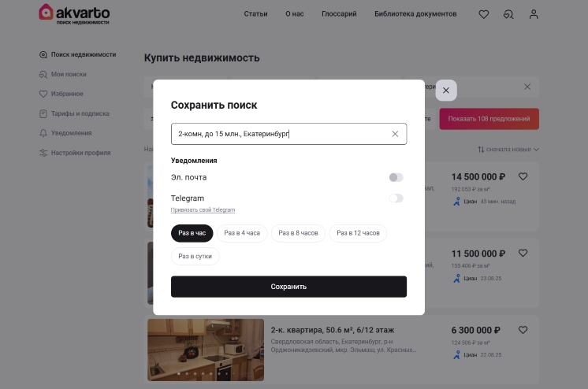Follow Привязать свой Telegram link
This screenshot has width=588, height=389.
203,210
